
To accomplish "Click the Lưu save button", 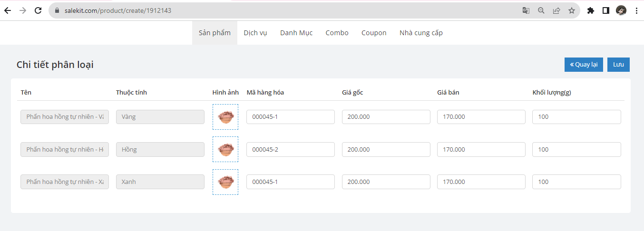I will (x=618, y=65).
